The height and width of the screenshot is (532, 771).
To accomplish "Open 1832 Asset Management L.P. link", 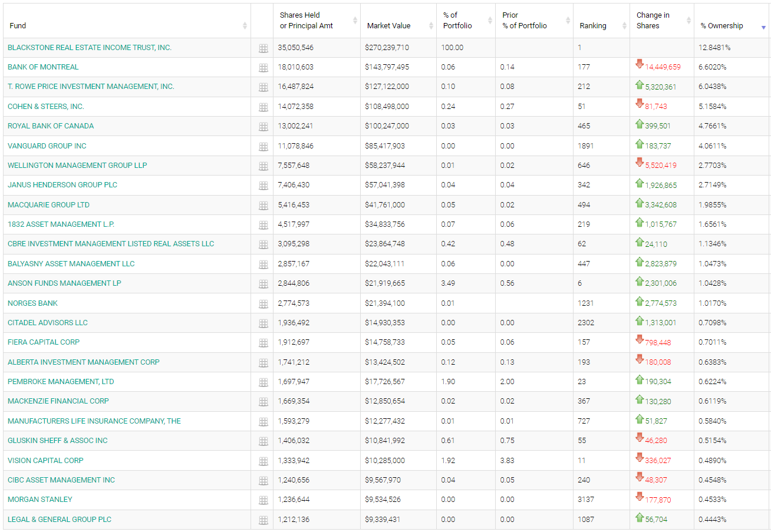I will [61, 224].
